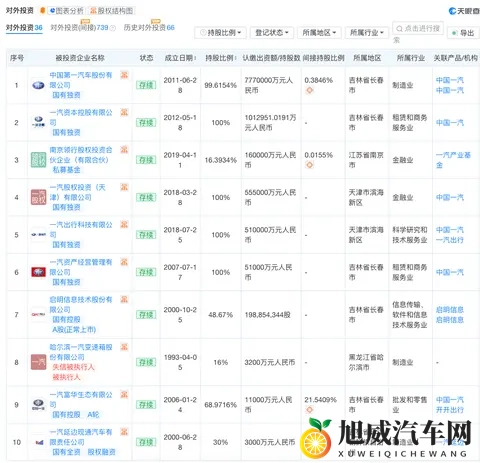Viewport: 480px width, 463px height.
Task: Open equity structure icon for 一汽富华生态有限公司
Action: 124,394
